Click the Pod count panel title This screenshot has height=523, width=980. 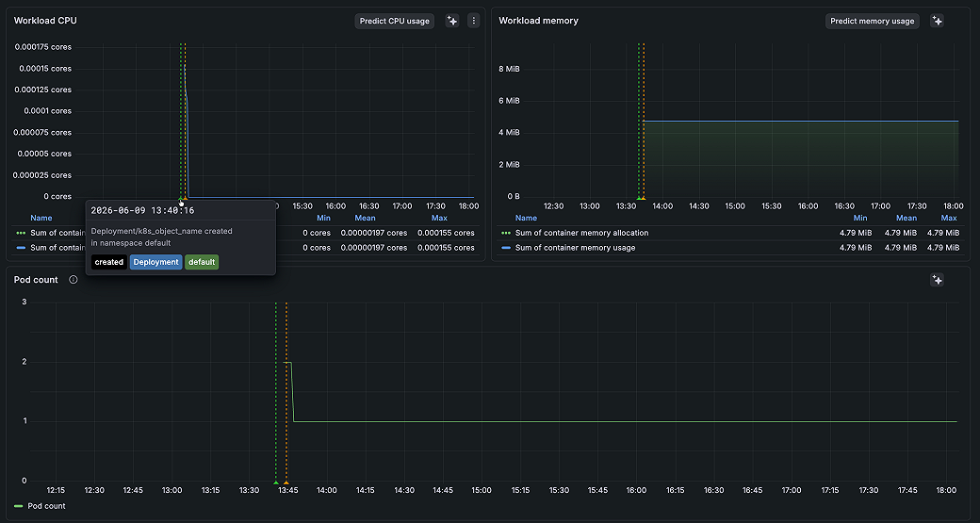36,280
